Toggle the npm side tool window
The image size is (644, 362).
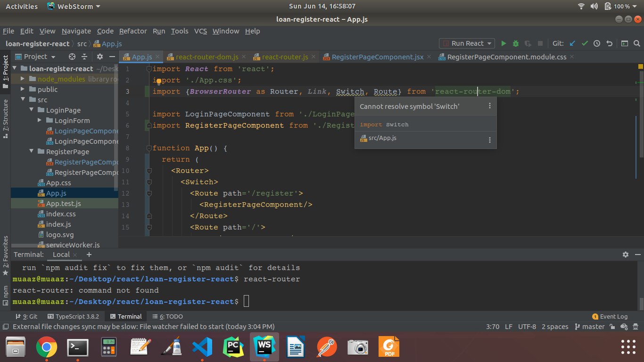(x=6, y=295)
